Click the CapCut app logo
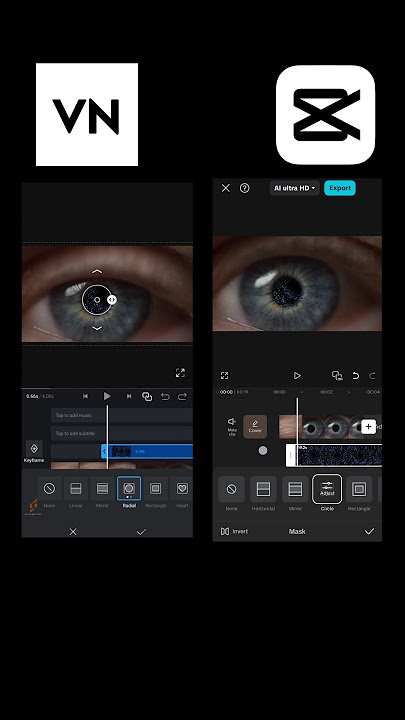Screen dimensions: 405x720 point(326,115)
